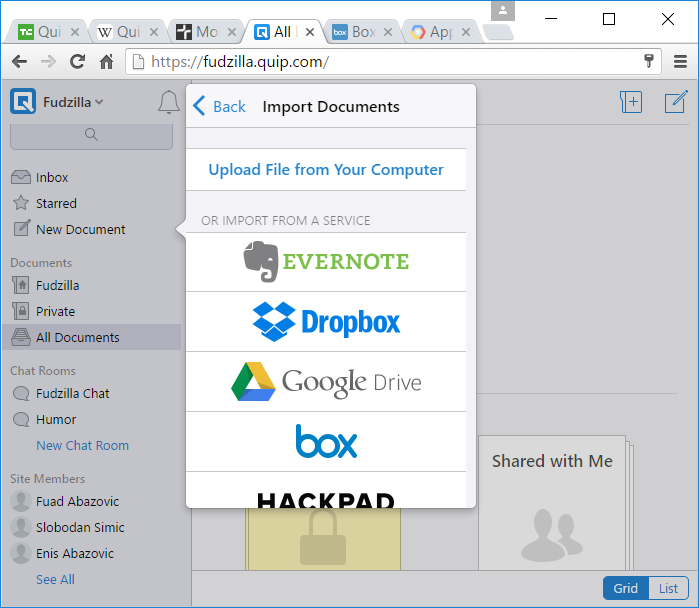Import from Evernote service
The height and width of the screenshot is (608, 699).
pyautogui.click(x=326, y=262)
